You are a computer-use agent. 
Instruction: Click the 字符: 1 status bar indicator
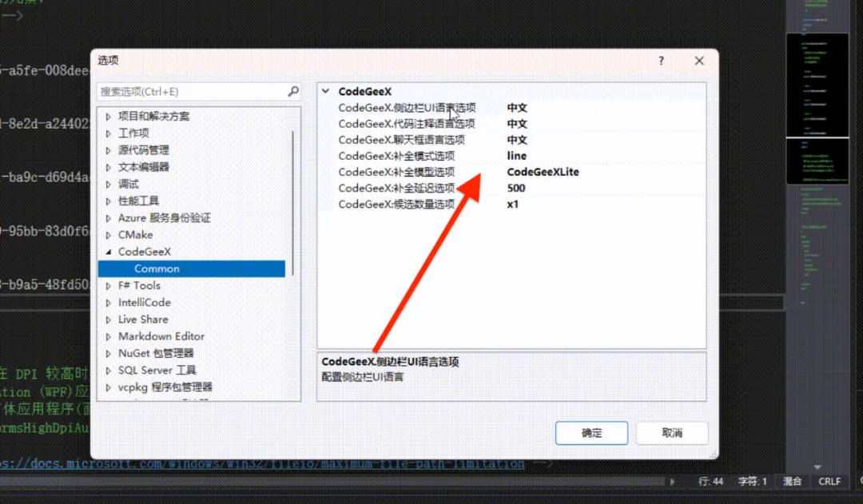(x=752, y=482)
